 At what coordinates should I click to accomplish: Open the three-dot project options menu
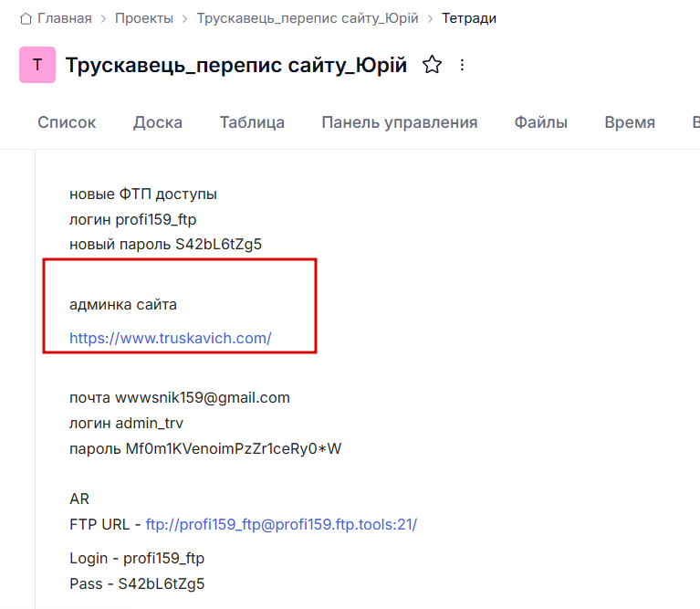point(462,65)
